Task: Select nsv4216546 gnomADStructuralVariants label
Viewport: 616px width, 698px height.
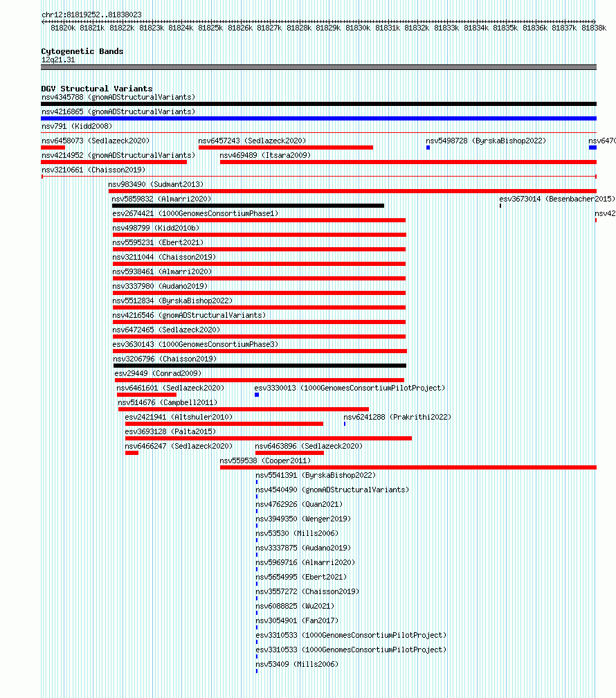Action: 189,315
